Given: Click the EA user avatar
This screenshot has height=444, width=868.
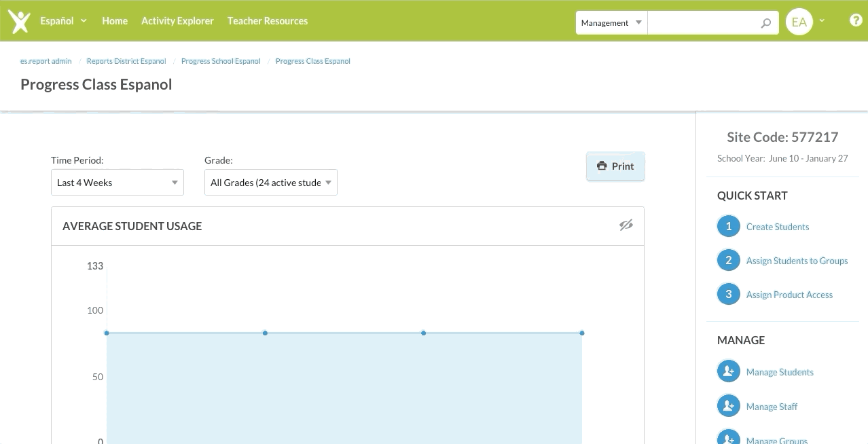Looking at the screenshot, I should click(799, 22).
